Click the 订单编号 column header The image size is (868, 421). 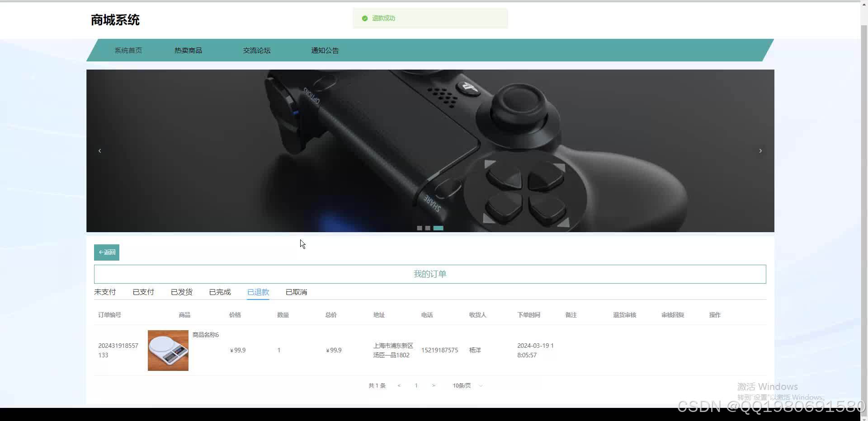tap(110, 315)
